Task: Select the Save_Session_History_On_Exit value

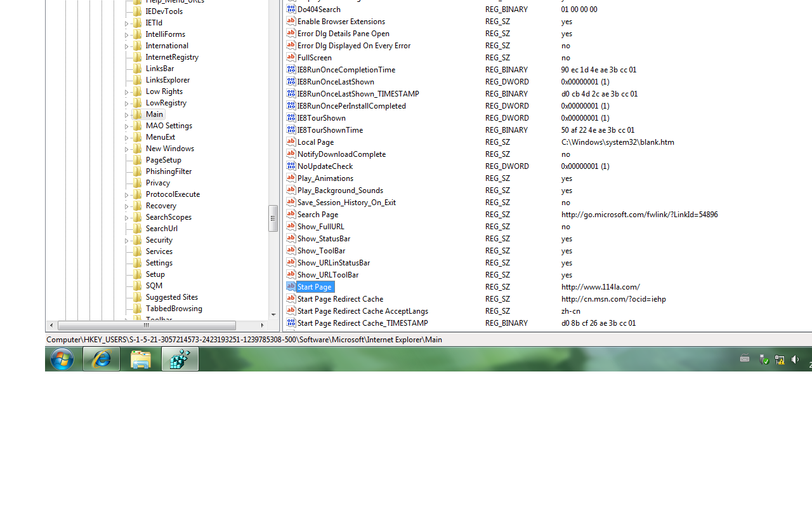Action: [x=346, y=202]
